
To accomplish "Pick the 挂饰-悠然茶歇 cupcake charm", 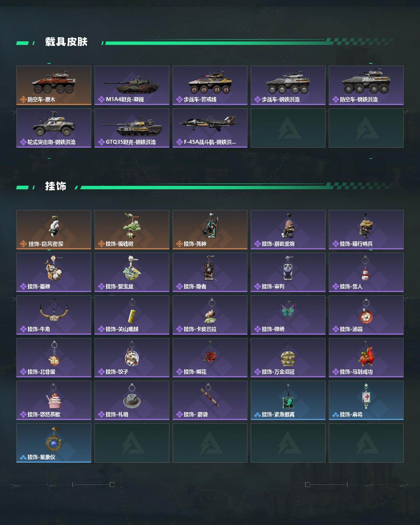I will coord(54,400).
